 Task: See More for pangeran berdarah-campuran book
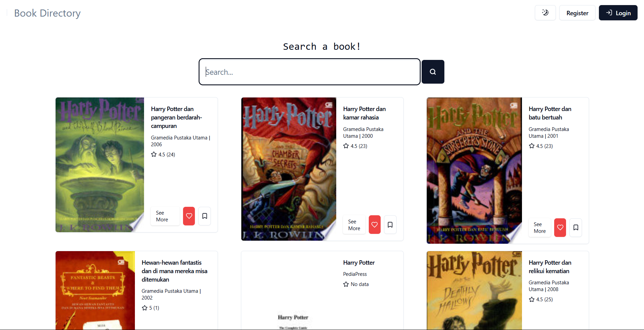(x=165, y=216)
